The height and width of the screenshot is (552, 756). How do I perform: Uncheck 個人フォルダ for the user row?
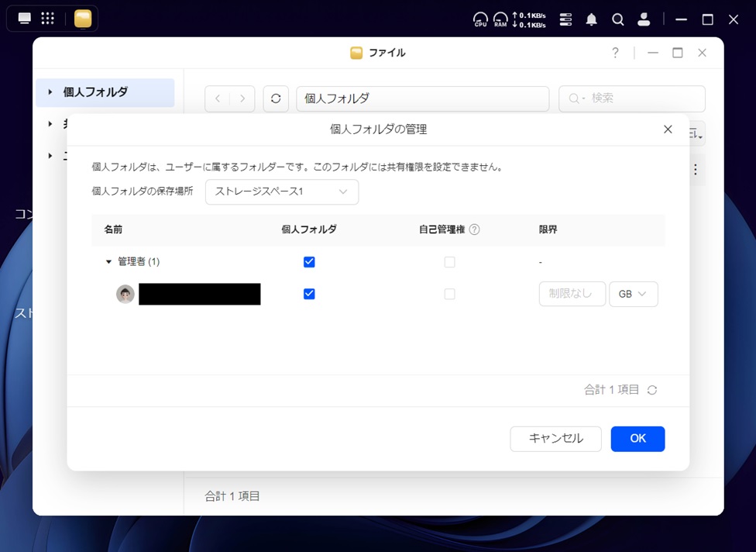pos(309,294)
